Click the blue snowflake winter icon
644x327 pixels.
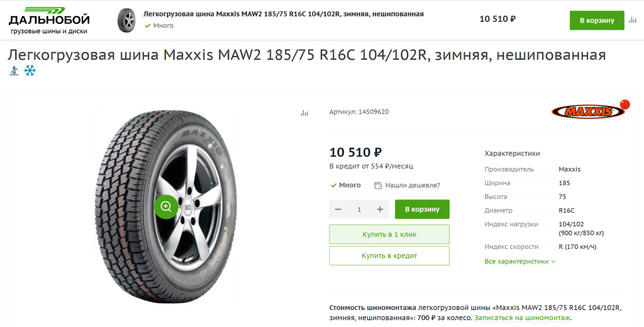click(30, 70)
